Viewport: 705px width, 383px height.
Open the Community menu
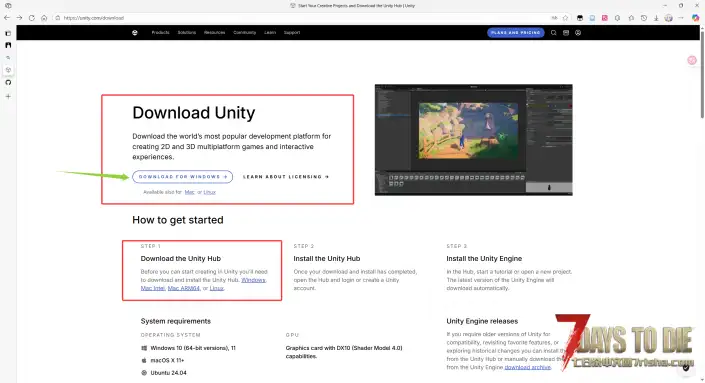pyautogui.click(x=245, y=33)
